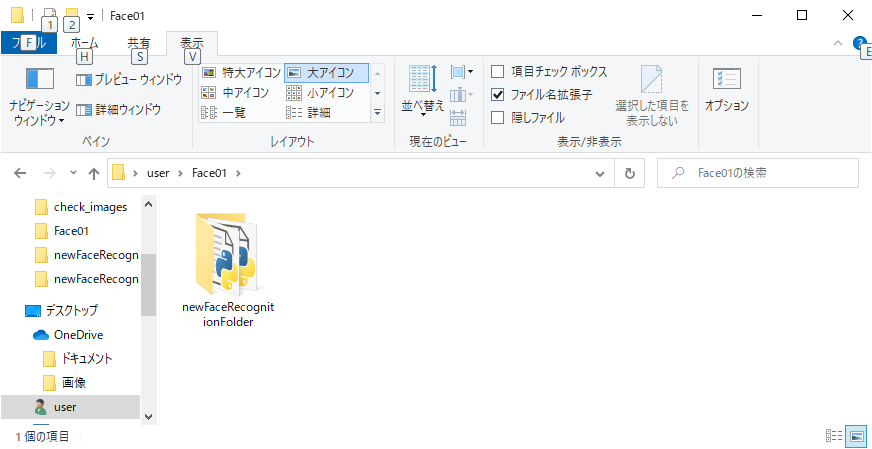Open quick access toolbar customize dropdown

click(x=90, y=16)
